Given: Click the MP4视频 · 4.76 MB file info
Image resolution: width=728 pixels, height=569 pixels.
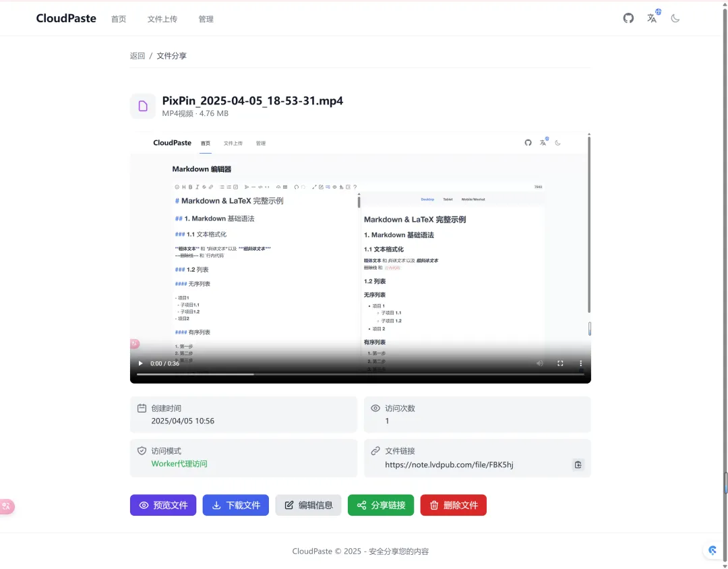Looking at the screenshot, I should tap(195, 113).
